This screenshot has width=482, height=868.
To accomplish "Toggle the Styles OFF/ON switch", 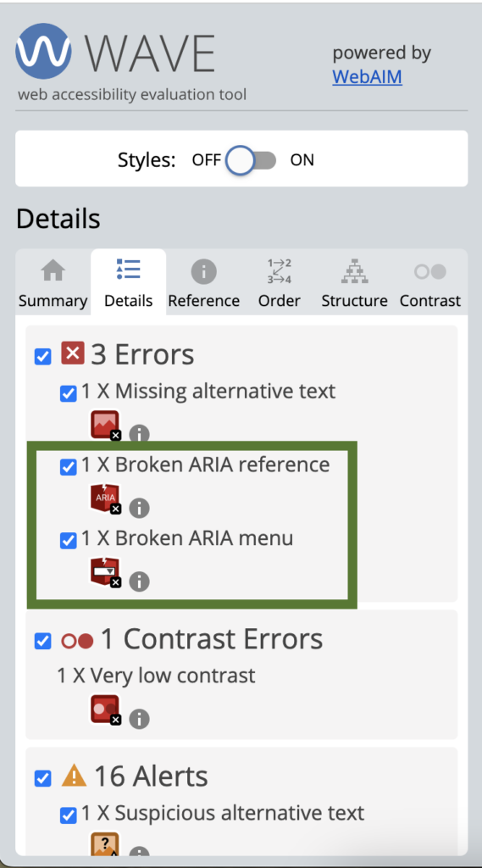I will [252, 160].
